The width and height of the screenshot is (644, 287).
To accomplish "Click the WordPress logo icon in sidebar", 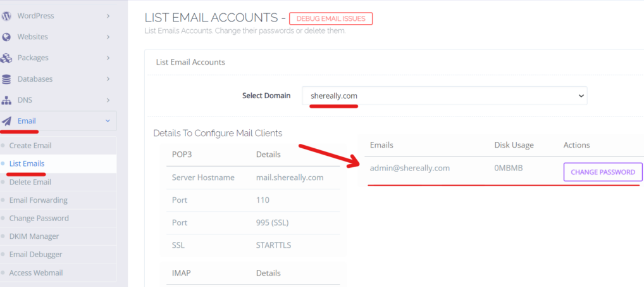I will (7, 15).
